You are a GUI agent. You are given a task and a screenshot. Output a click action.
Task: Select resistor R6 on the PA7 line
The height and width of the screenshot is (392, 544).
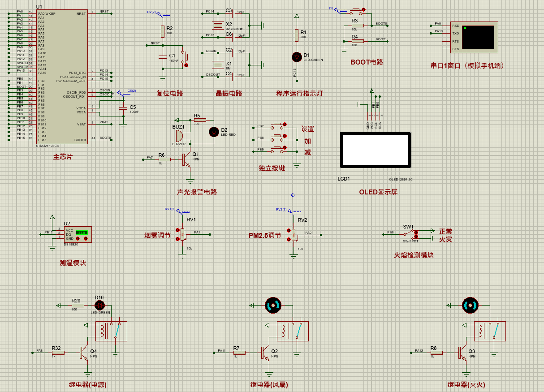[x=164, y=159]
